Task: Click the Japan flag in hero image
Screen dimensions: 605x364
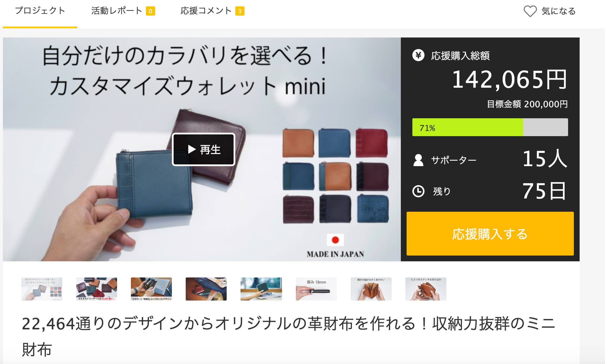Action: 335,240
